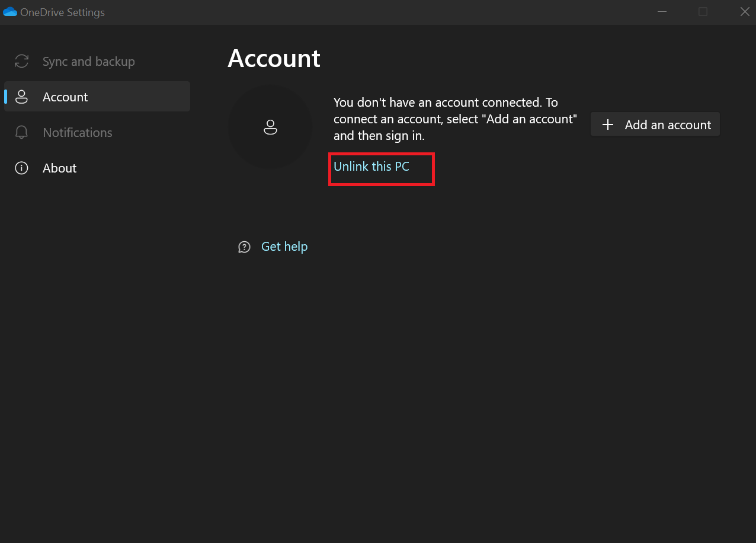Click the Unlink this PC link
This screenshot has height=543, width=756.
point(371,167)
